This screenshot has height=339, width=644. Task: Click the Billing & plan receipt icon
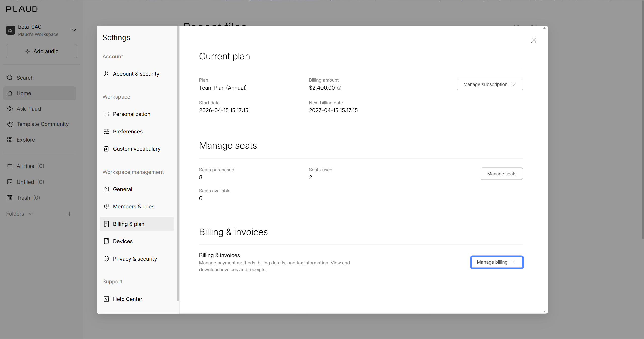point(106,224)
